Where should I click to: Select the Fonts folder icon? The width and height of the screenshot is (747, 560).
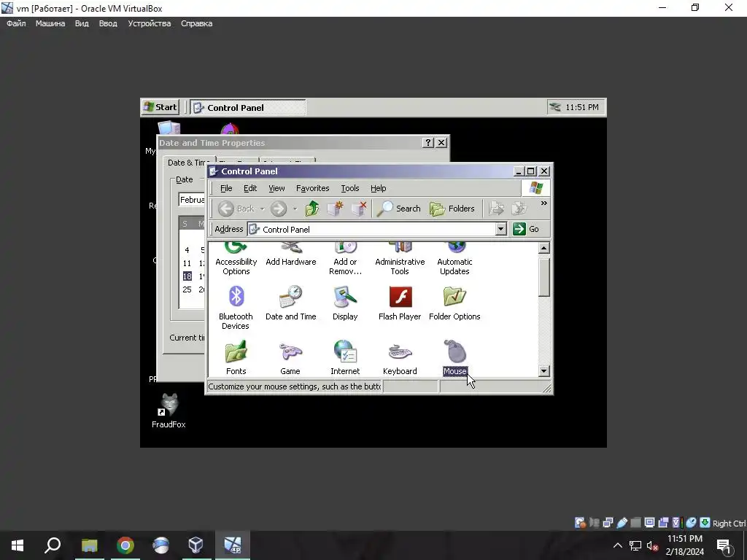[x=236, y=351]
